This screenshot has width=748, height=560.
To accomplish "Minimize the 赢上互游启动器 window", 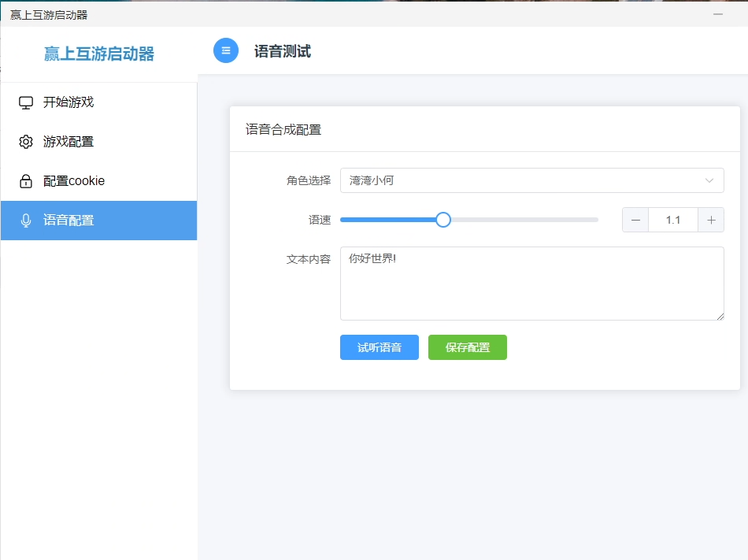I will [717, 14].
